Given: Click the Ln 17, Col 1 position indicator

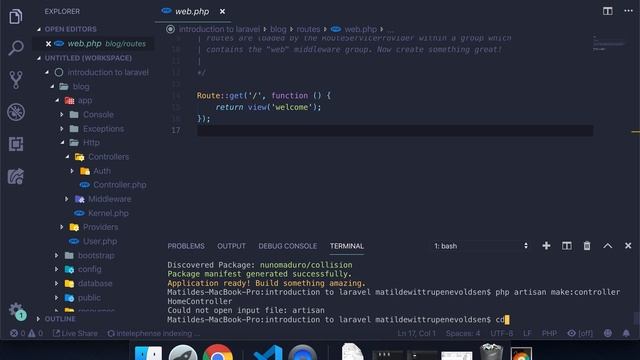Looking at the screenshot, I should point(417,333).
